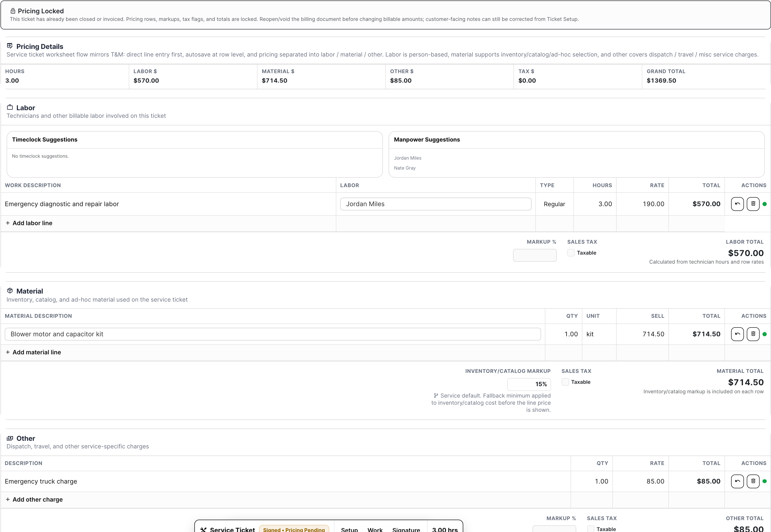Toggle the Material Taxable checkbox
Screen dimensions: 771x532
[x=565, y=382]
